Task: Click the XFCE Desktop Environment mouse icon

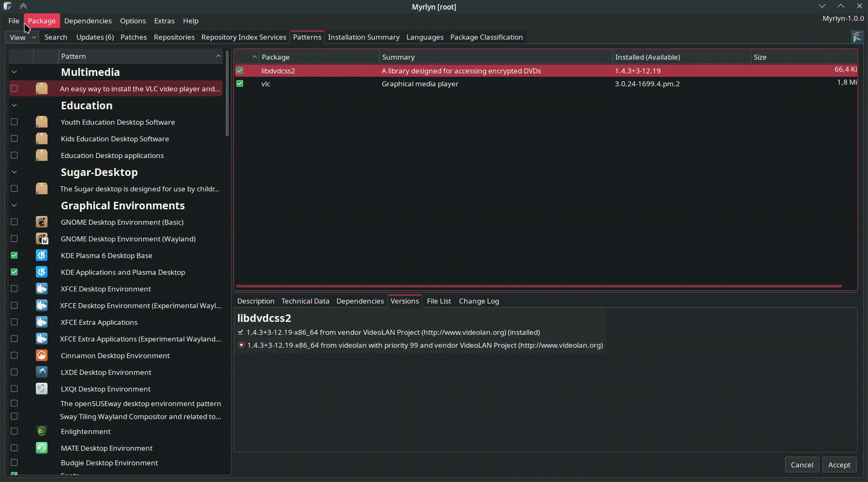Action: [x=42, y=289]
